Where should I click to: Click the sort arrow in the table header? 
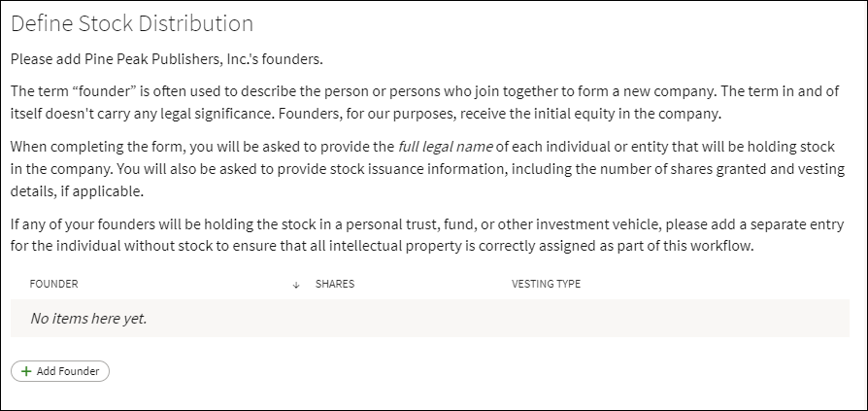[295, 285]
